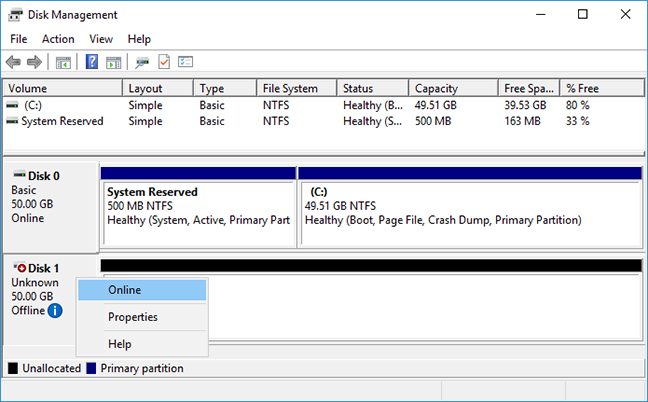Click the settings list toolbar icon
This screenshot has height=402, width=648.
tap(186, 62)
